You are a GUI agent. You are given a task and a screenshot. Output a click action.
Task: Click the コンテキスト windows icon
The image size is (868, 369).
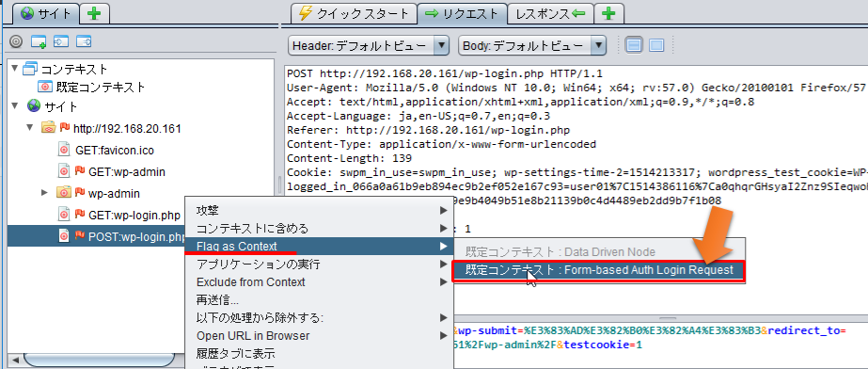pyautogui.click(x=29, y=69)
